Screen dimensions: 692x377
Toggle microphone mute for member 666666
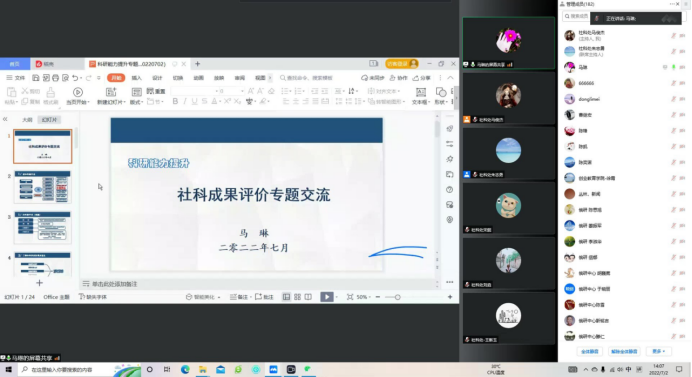point(673,83)
